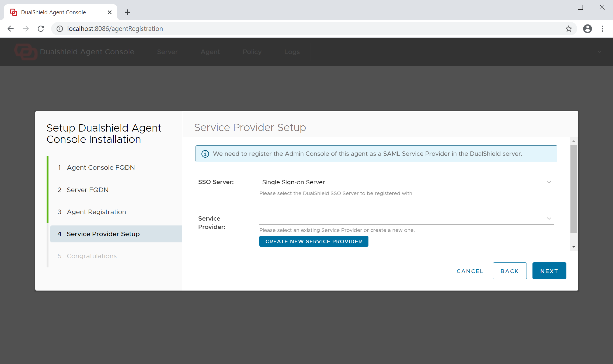Open the Server menu in header

(x=167, y=52)
